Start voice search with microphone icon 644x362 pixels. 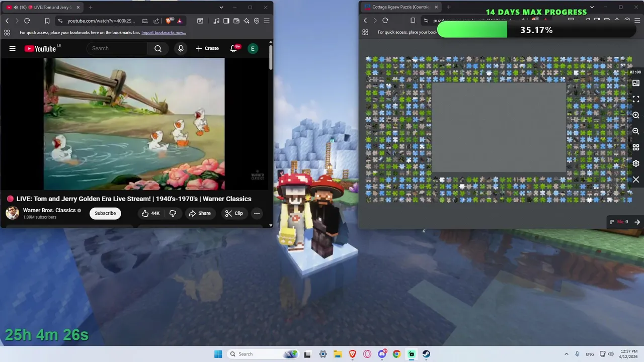pos(181,48)
